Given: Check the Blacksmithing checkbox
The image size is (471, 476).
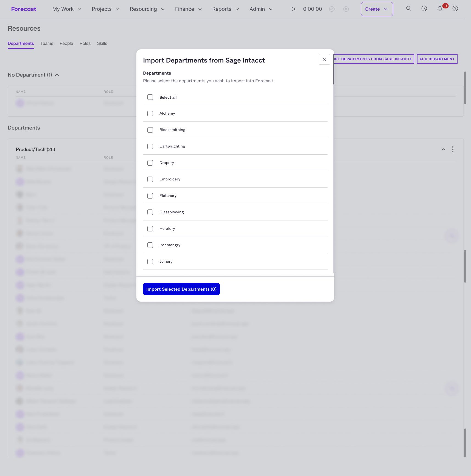Looking at the screenshot, I should pos(150,130).
